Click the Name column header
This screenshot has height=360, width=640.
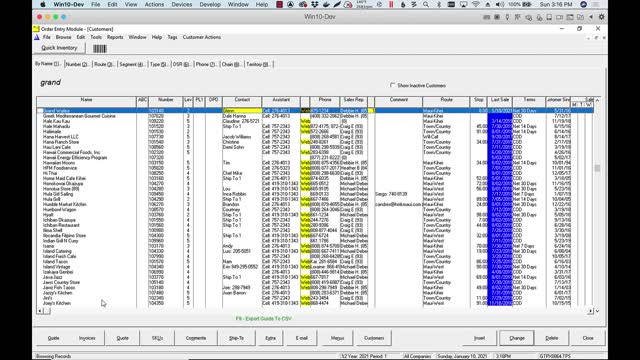coord(86,100)
